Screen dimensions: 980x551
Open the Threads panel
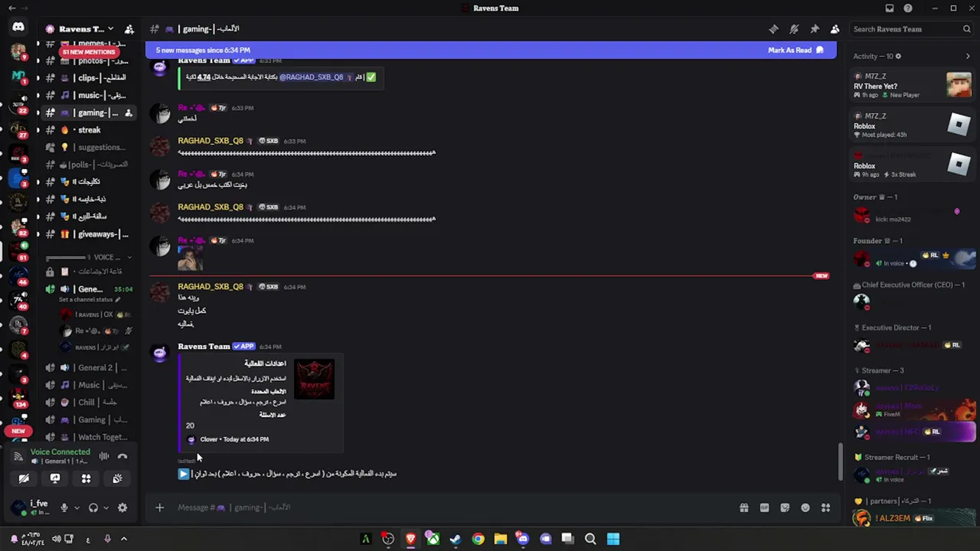(773, 29)
